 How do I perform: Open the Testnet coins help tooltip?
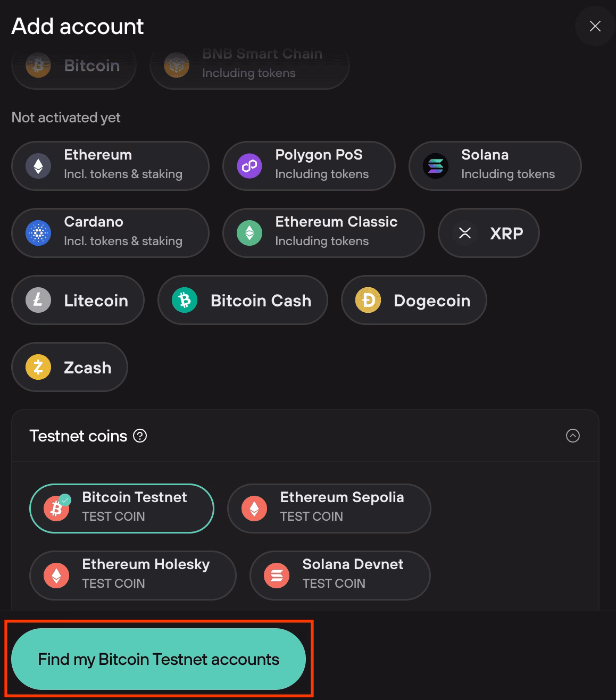(x=139, y=436)
